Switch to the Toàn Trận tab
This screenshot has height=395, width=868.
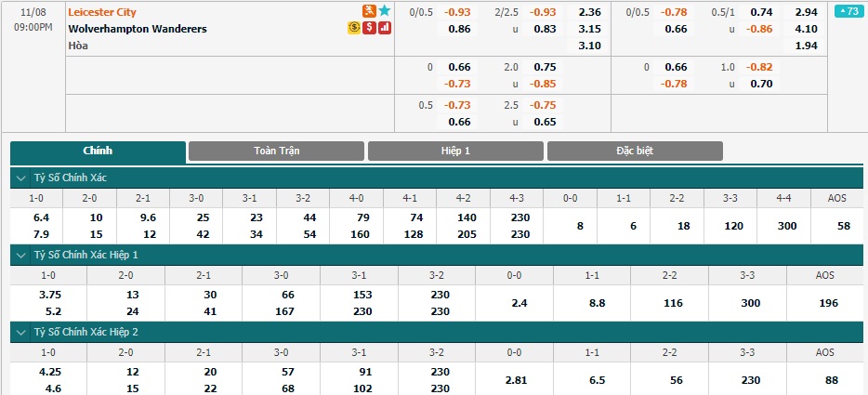coord(276,151)
